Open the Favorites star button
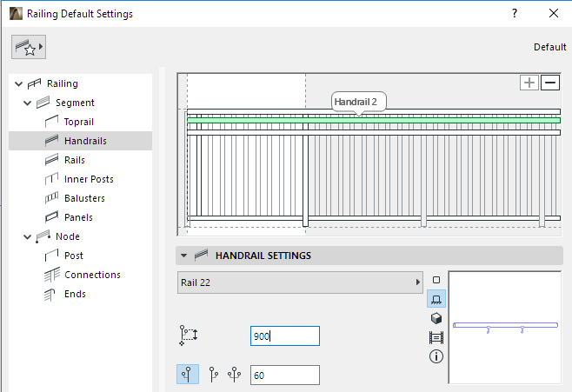The width and height of the screenshot is (572, 392). (28, 48)
